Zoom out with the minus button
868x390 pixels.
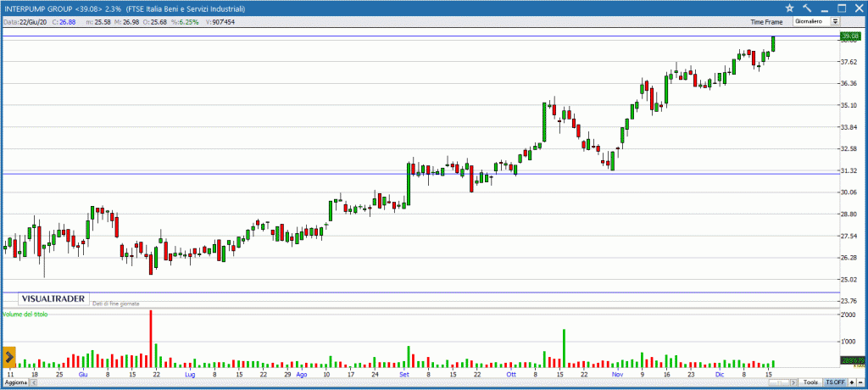point(860,383)
